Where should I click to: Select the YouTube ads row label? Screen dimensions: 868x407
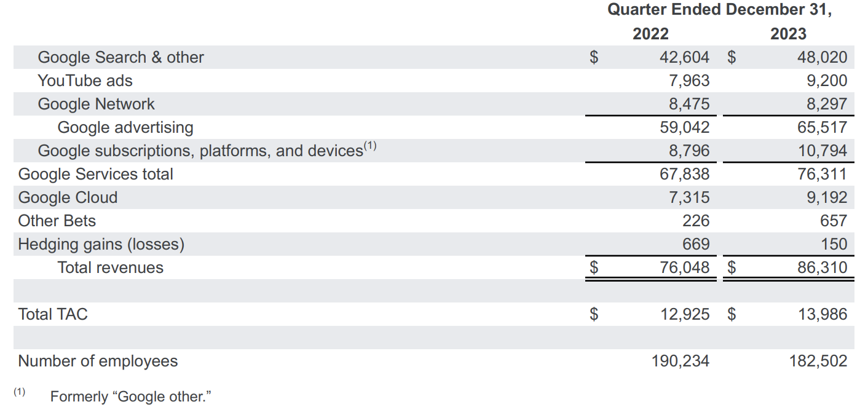85,81
